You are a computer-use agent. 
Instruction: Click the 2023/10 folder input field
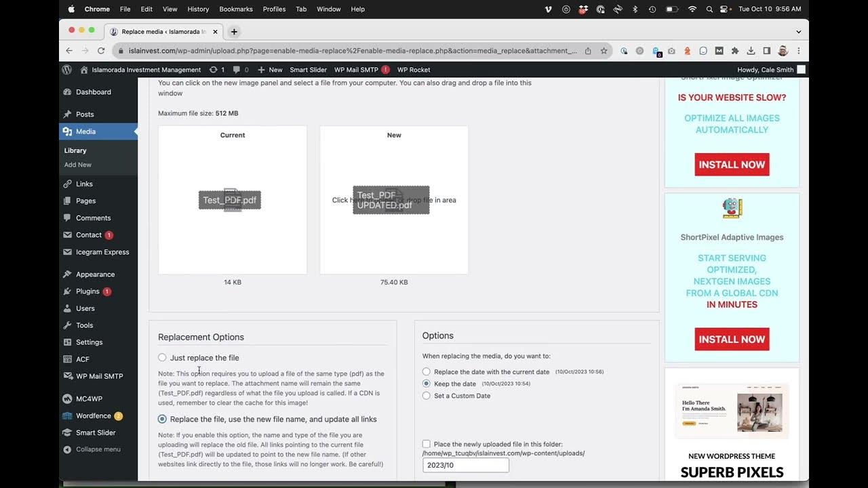click(465, 465)
